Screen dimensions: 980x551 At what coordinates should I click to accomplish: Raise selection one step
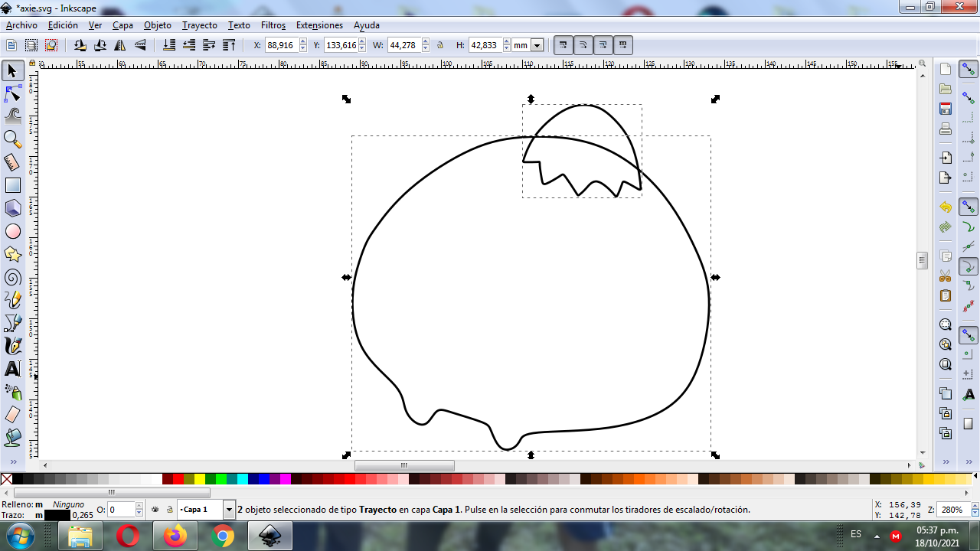[x=209, y=46]
